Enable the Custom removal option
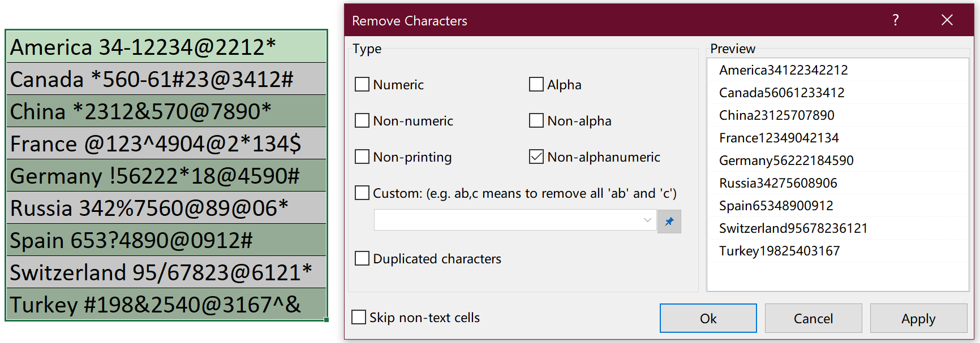This screenshot has width=980, height=343. point(362,193)
